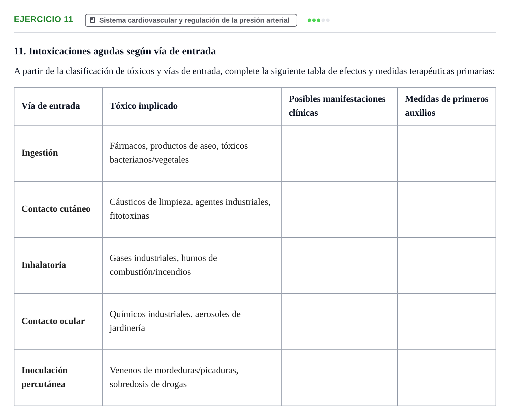Click empty clinical manifestations cell for Inhalatoria
This screenshot has width=510, height=420.
click(339, 266)
